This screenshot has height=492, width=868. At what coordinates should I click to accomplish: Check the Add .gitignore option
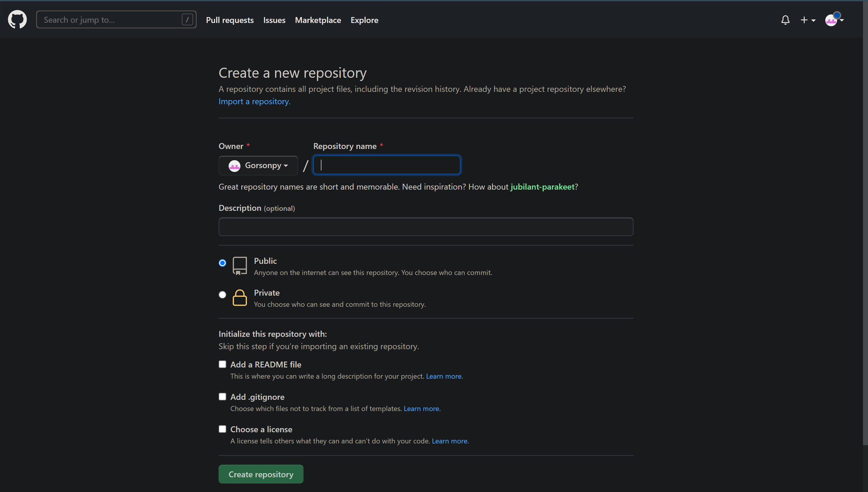(x=222, y=397)
